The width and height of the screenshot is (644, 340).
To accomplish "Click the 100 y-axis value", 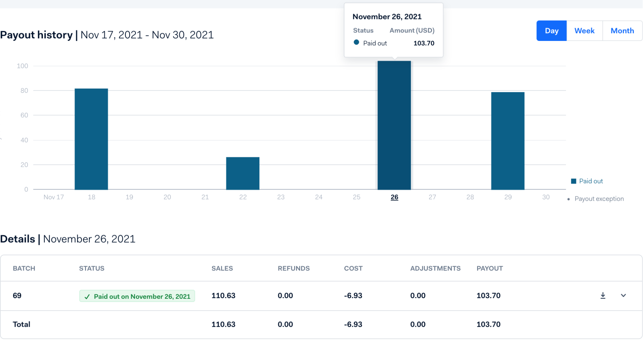I will click(23, 66).
